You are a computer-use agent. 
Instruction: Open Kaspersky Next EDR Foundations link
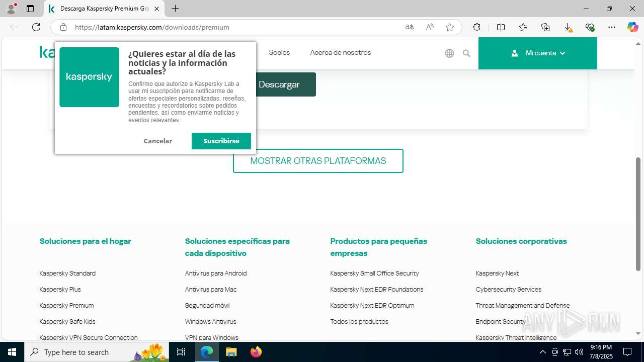(377, 290)
